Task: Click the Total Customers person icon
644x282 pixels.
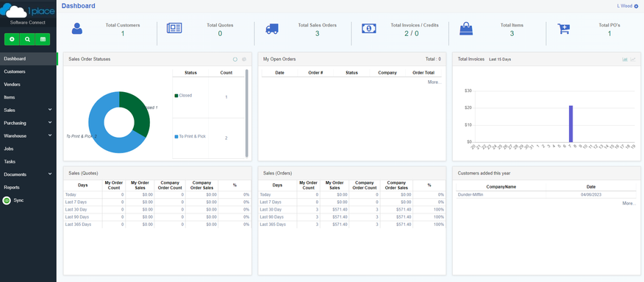Action: click(76, 29)
